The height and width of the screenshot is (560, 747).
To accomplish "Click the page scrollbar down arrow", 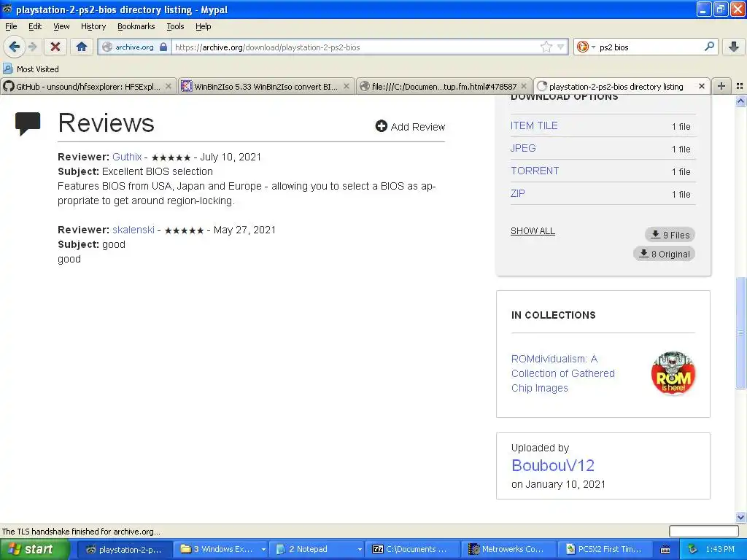I will 741,517.
